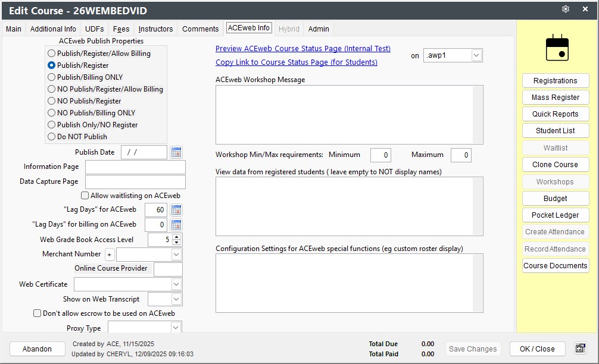Click the plus button beside Merchant Number
The height and width of the screenshot is (364, 599).
click(x=109, y=255)
